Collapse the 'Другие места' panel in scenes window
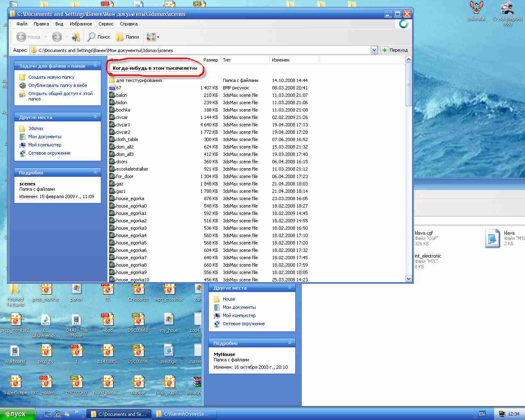Image resolution: width=525 pixels, height=420 pixels. (x=95, y=117)
